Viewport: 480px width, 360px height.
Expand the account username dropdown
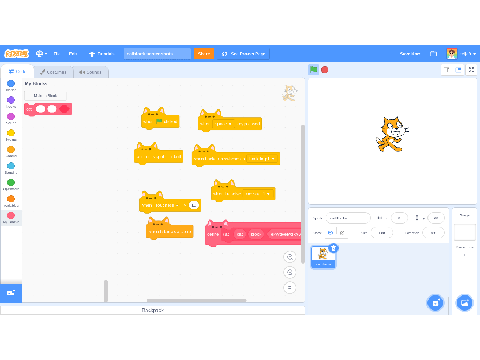[469, 53]
